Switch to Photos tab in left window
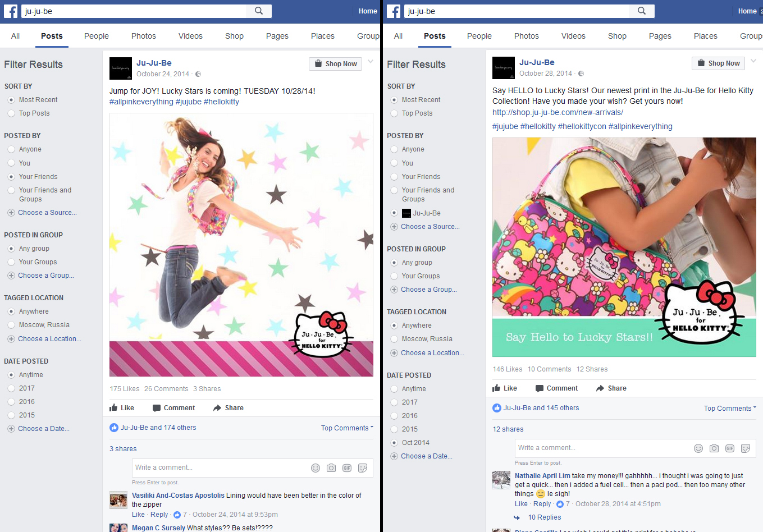 tap(144, 36)
